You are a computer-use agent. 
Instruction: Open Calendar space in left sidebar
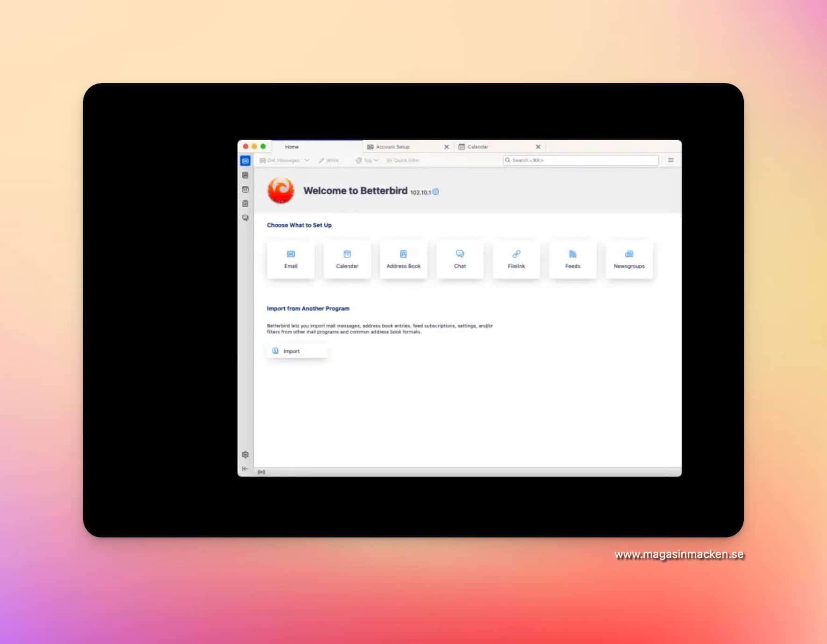[x=245, y=189]
